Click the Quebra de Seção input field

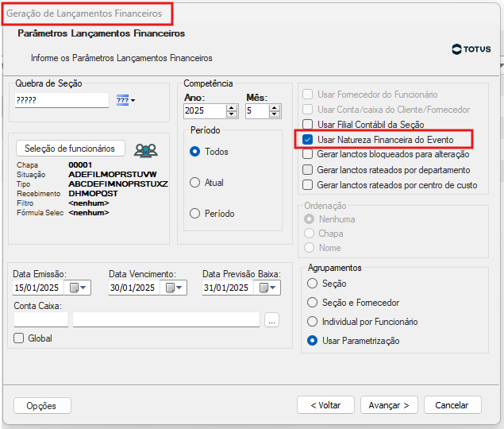tap(61, 101)
